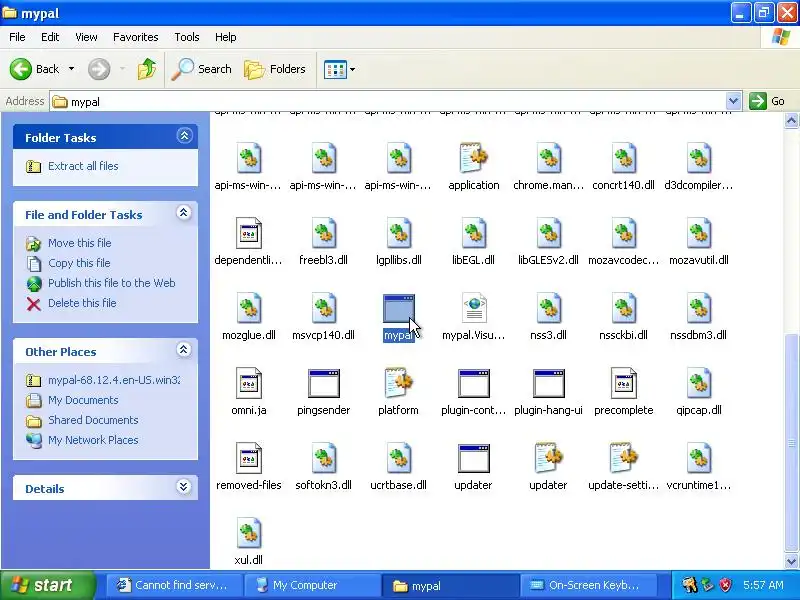
Task: Select the ucrtbase.dll file icon
Action: (x=398, y=458)
